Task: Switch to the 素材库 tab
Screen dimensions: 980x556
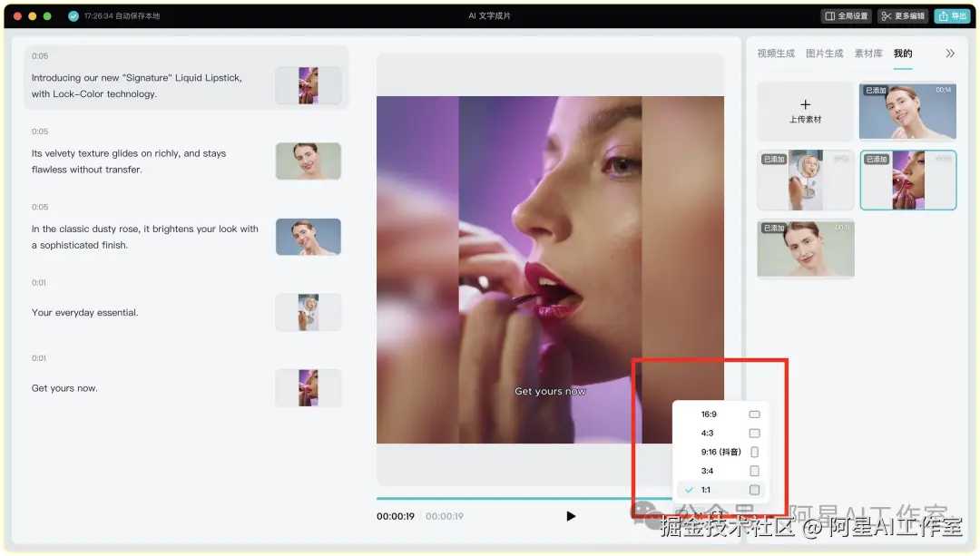Action: (x=868, y=54)
